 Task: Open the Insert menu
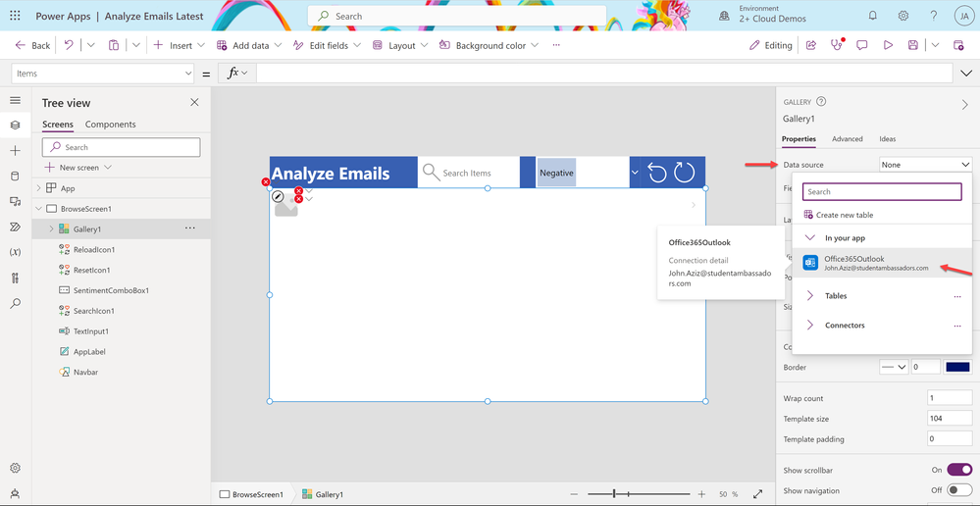pos(179,45)
